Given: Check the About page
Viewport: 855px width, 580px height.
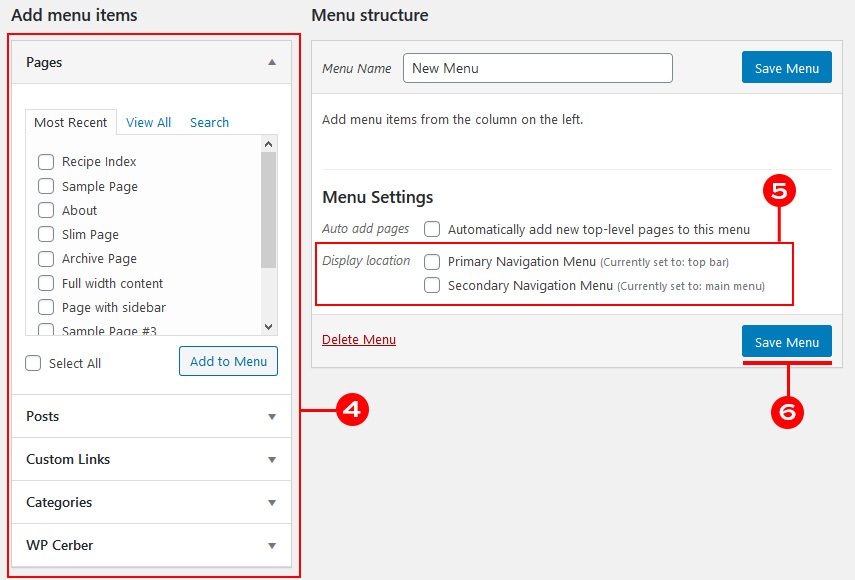Looking at the screenshot, I should point(45,210).
